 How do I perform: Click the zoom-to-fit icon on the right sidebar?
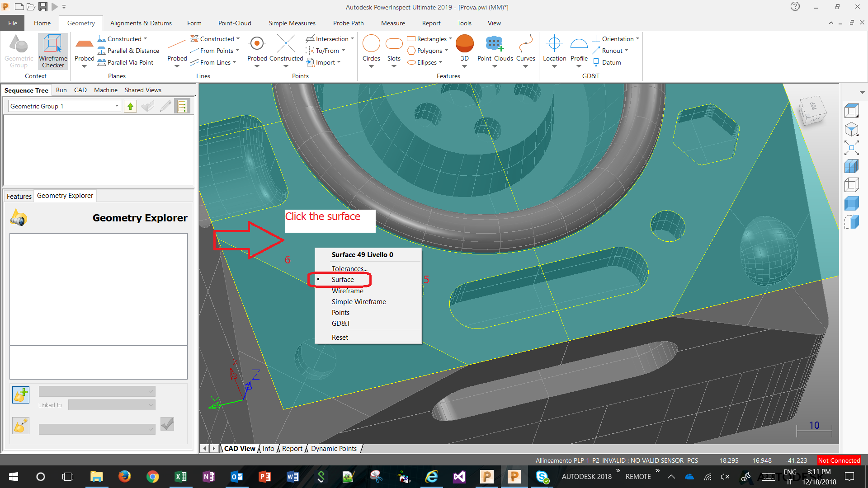tap(853, 148)
